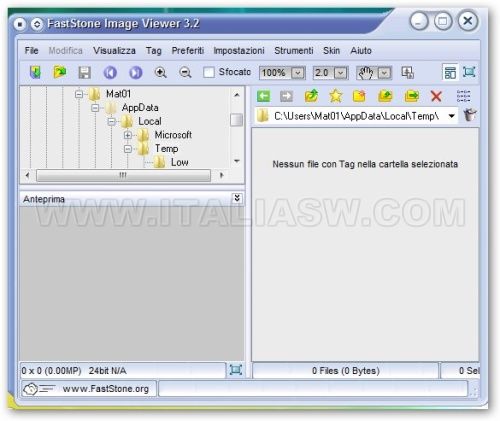Expand the Microsoft folder node
This screenshot has width=500, height=421.
click(x=128, y=135)
